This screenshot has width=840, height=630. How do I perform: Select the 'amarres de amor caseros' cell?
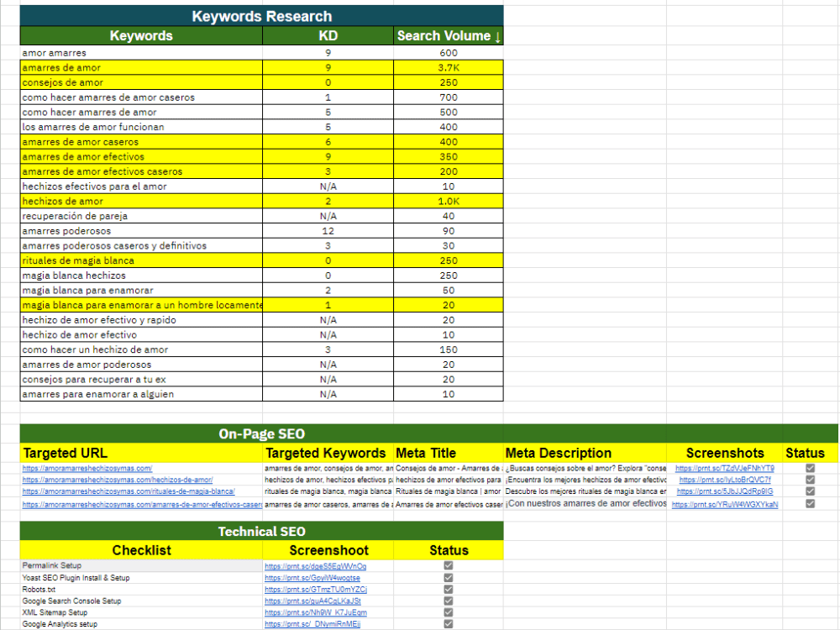(x=141, y=142)
